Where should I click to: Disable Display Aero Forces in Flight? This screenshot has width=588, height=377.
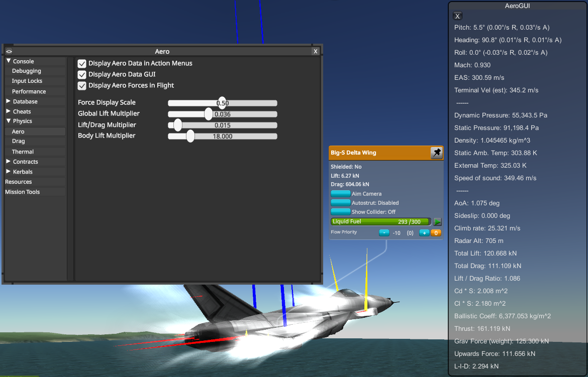coord(82,85)
